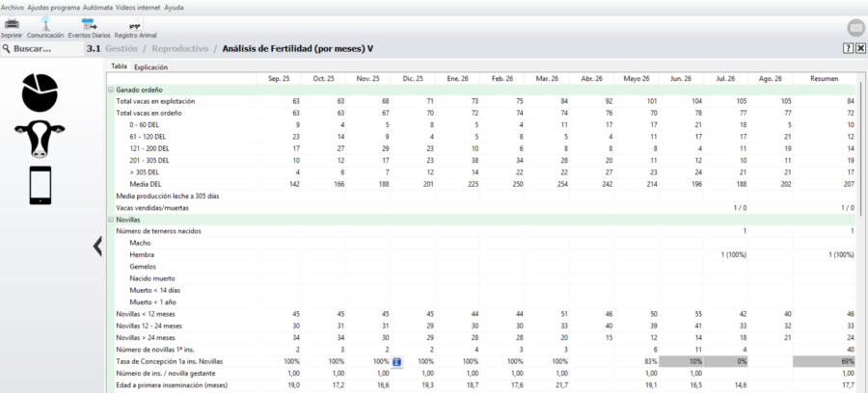Image resolution: width=868 pixels, height=393 pixels.
Task: Click the mobile phone sidebar icon
Action: (x=41, y=185)
